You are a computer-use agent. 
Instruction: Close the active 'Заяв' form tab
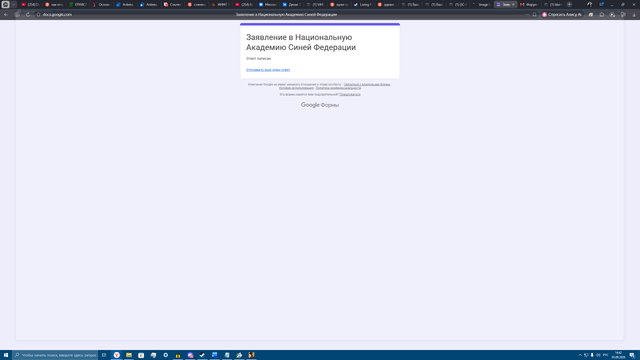[513, 4]
